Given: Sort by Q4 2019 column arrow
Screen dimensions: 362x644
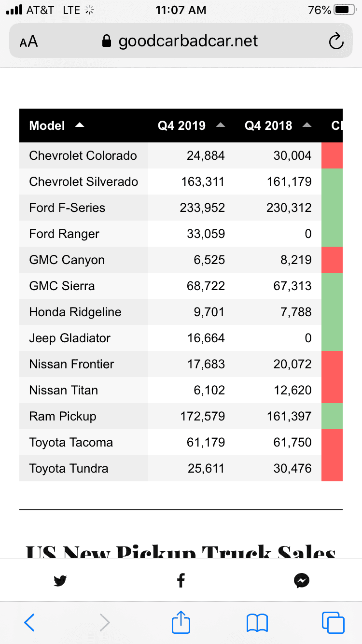Looking at the screenshot, I should click(x=221, y=126).
